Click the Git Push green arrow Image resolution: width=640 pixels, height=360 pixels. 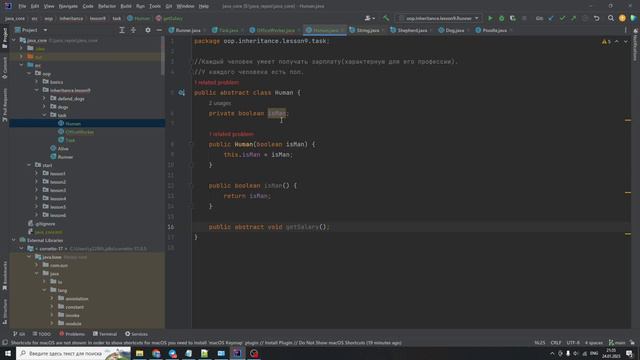click(x=574, y=18)
